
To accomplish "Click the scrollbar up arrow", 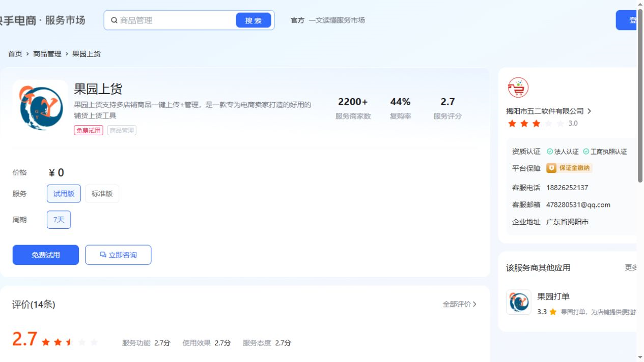I will [640, 4].
